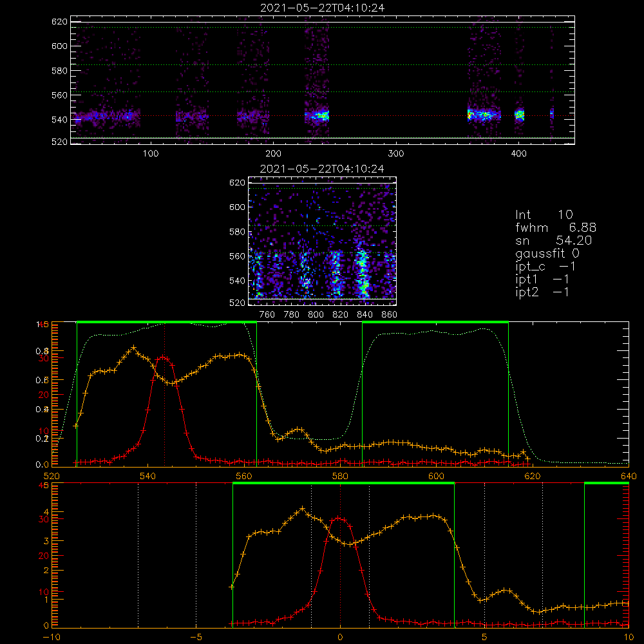Select "540" on the wide top spectrogram's y-axis

click(59, 120)
